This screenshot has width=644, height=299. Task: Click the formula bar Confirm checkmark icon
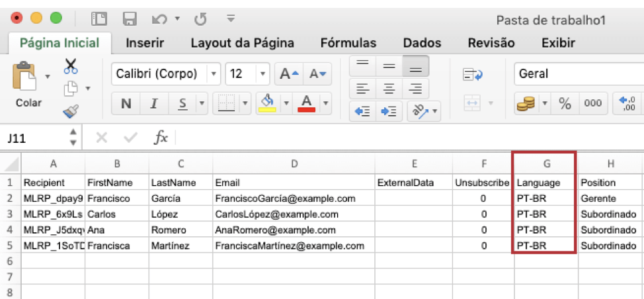coord(131,138)
